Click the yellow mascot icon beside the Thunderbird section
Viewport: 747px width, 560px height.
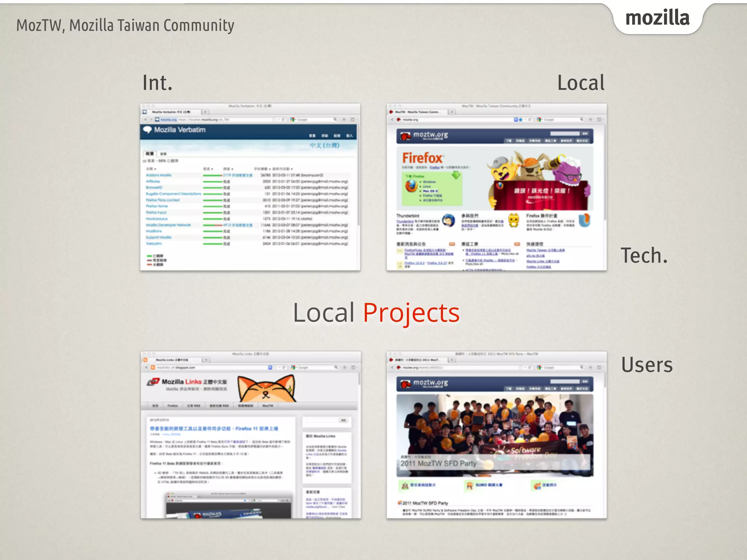pyautogui.click(x=514, y=221)
